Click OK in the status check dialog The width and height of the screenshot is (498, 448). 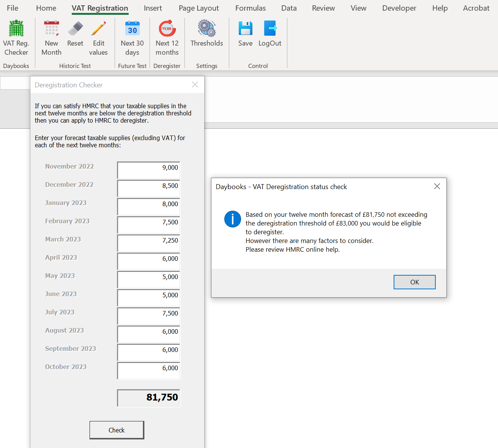coord(414,282)
